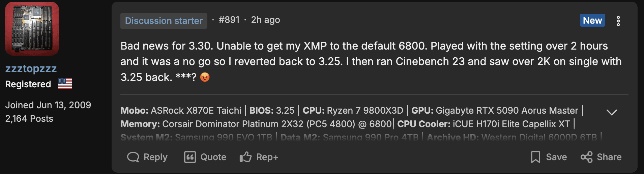644x174 pixels.
Task: Click the Save text label
Action: (556, 157)
